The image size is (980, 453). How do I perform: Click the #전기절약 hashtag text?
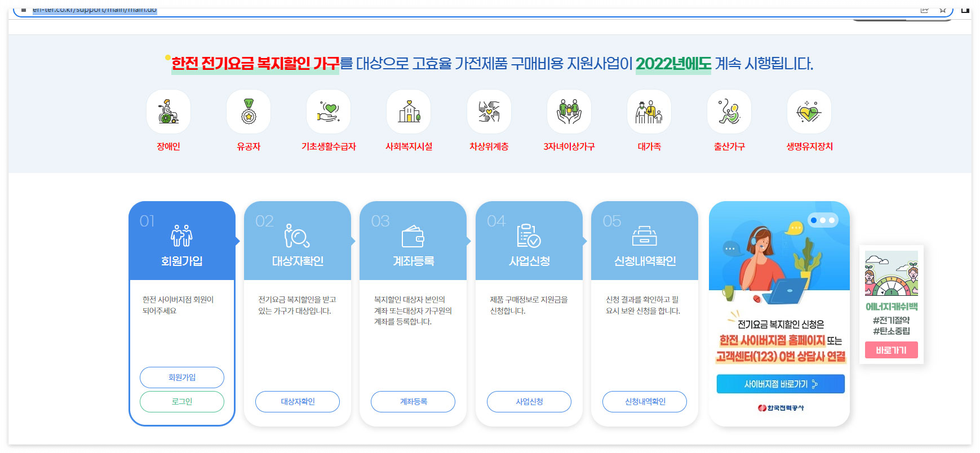[x=892, y=320]
